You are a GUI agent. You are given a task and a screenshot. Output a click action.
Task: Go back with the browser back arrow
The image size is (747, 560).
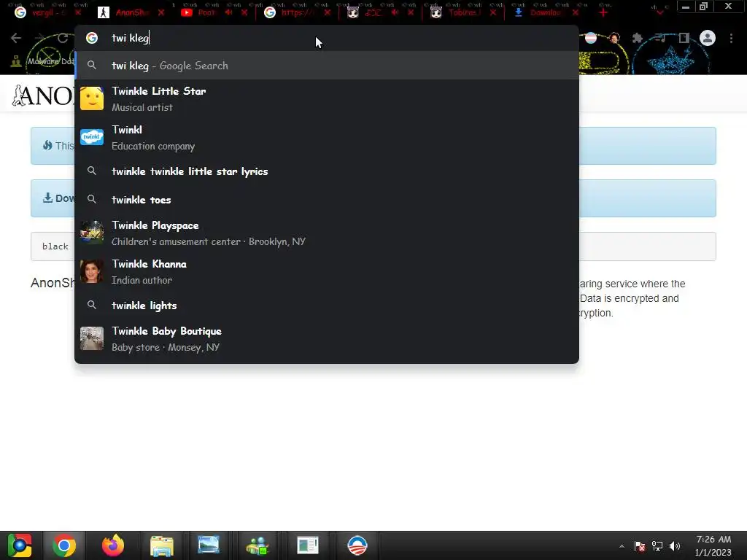pyautogui.click(x=16, y=38)
